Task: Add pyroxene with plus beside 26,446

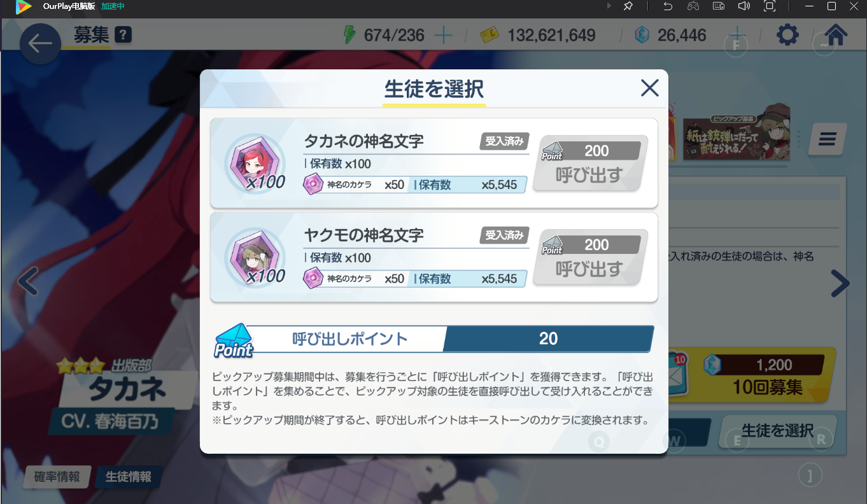Action: point(737,34)
